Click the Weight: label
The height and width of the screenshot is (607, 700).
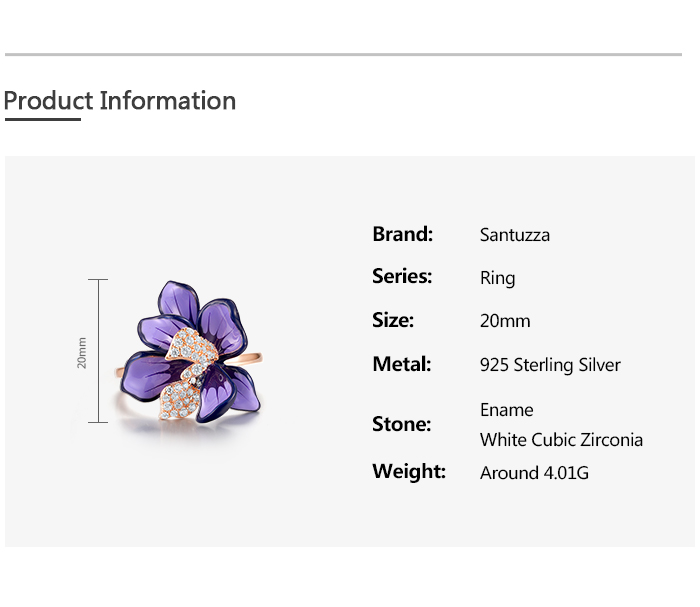tap(409, 471)
